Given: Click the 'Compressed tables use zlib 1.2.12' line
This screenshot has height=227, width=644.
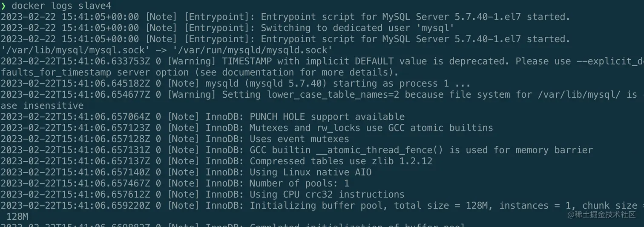Looking at the screenshot, I should [x=341, y=161].
